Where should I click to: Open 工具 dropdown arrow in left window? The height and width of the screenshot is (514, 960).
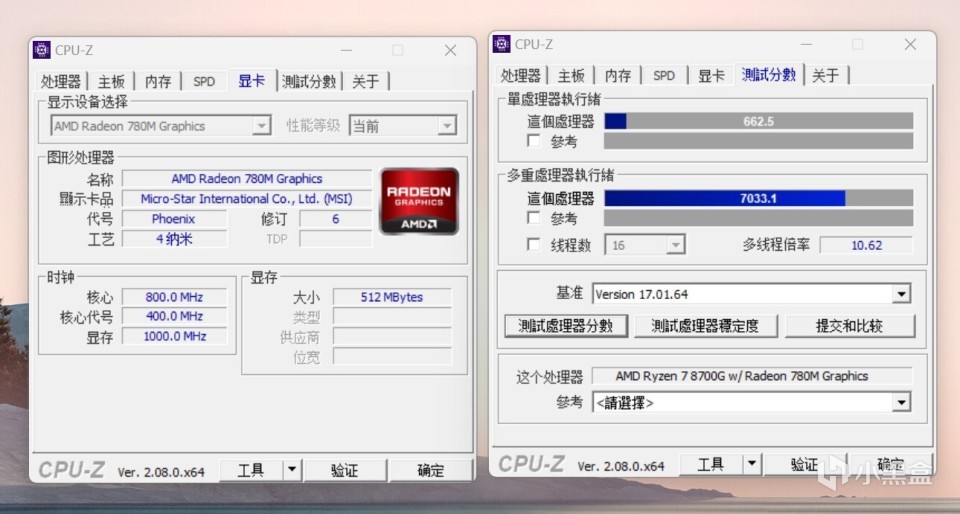click(292, 471)
